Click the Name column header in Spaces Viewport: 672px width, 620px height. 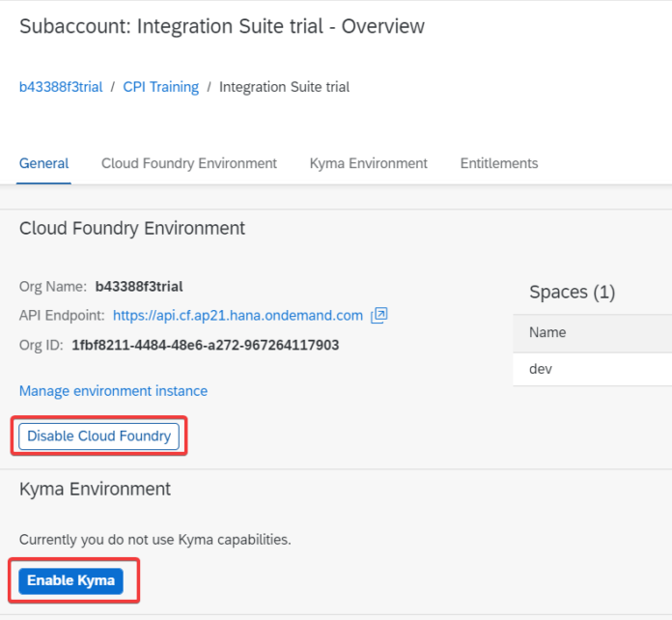pos(547,332)
